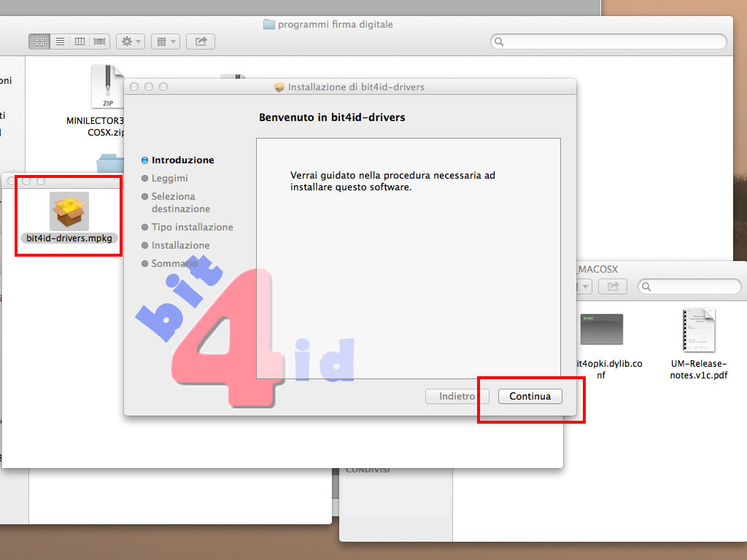This screenshot has width=747, height=560.
Task: Select the MINILECTOR zip archive file icon
Action: pyautogui.click(x=107, y=86)
